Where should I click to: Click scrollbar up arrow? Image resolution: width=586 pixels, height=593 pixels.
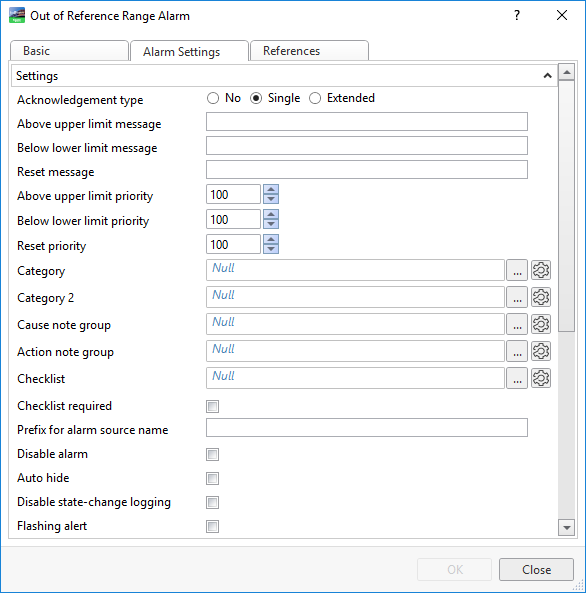[566, 72]
